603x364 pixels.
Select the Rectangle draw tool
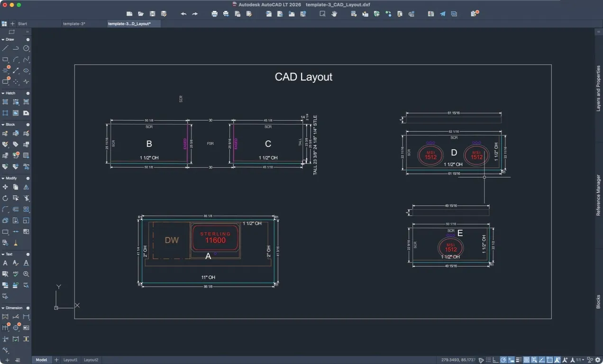click(5, 59)
